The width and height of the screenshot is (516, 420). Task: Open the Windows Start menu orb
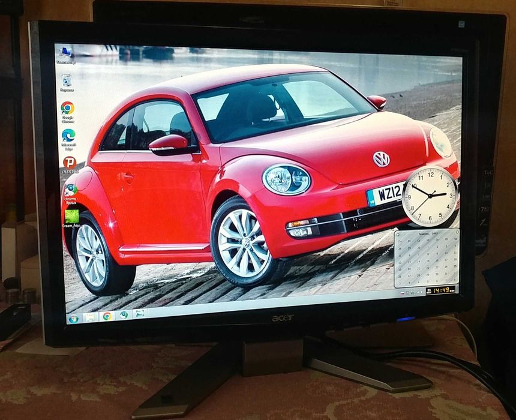pos(73,319)
